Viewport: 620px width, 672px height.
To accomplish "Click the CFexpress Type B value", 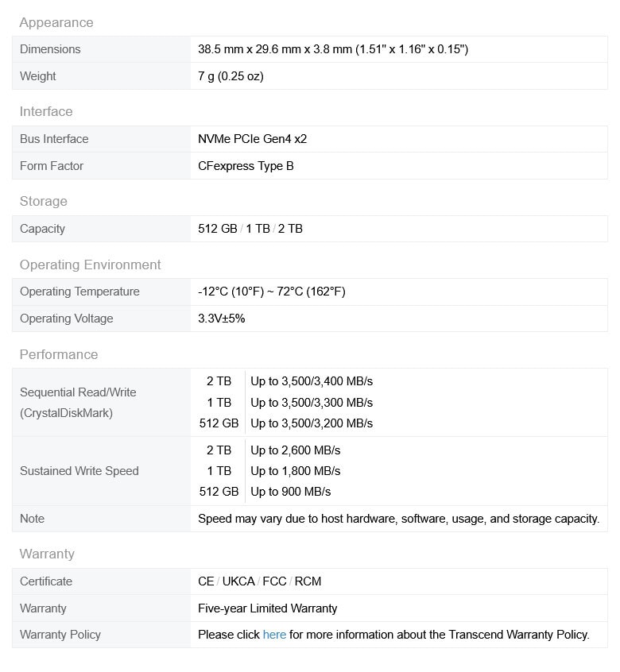I will click(x=246, y=166).
